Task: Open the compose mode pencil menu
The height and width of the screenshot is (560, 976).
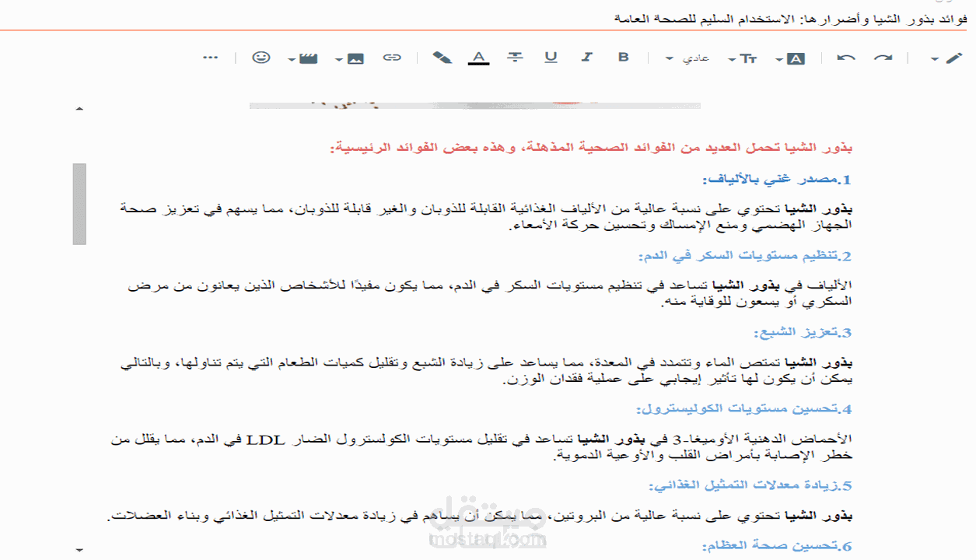Action: pyautogui.click(x=954, y=58)
